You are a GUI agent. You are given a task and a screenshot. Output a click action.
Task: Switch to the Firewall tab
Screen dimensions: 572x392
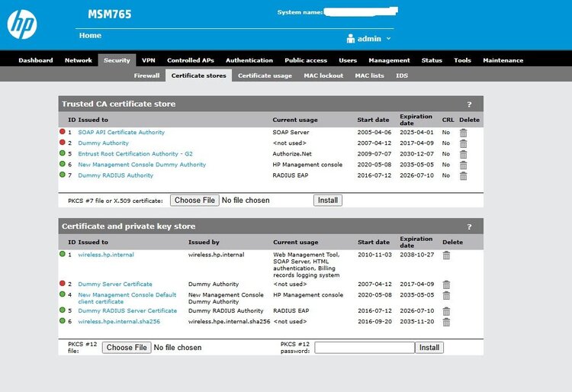[146, 76]
